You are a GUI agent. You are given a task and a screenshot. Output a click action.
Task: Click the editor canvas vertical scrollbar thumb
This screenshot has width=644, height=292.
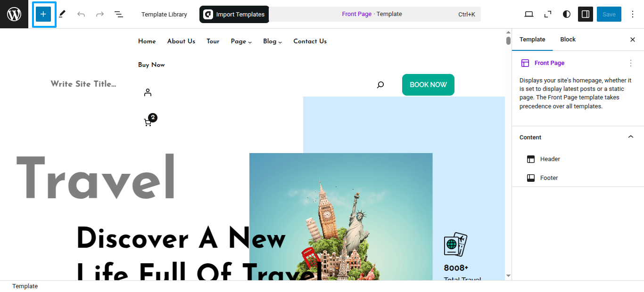pos(508,41)
